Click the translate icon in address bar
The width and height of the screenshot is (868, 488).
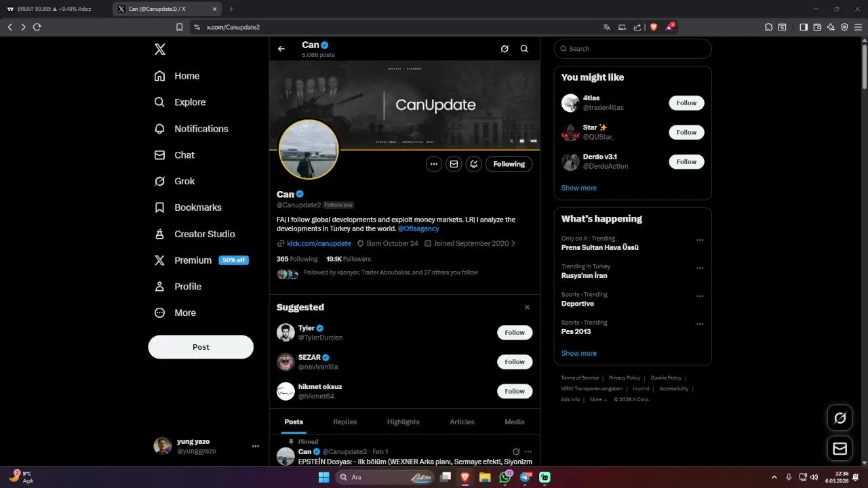[x=606, y=27]
